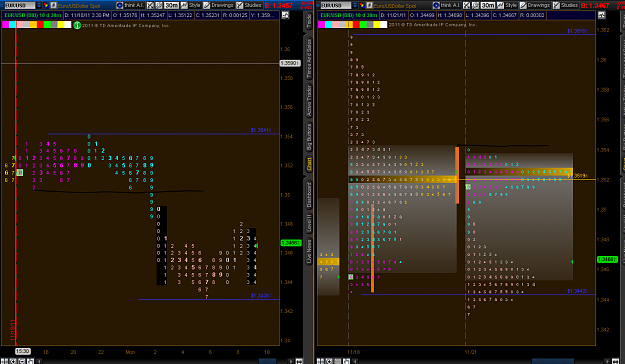625x364 pixels.
Task: Open think A.I. in the right chart toolbar
Action: pyautogui.click(x=446, y=5)
